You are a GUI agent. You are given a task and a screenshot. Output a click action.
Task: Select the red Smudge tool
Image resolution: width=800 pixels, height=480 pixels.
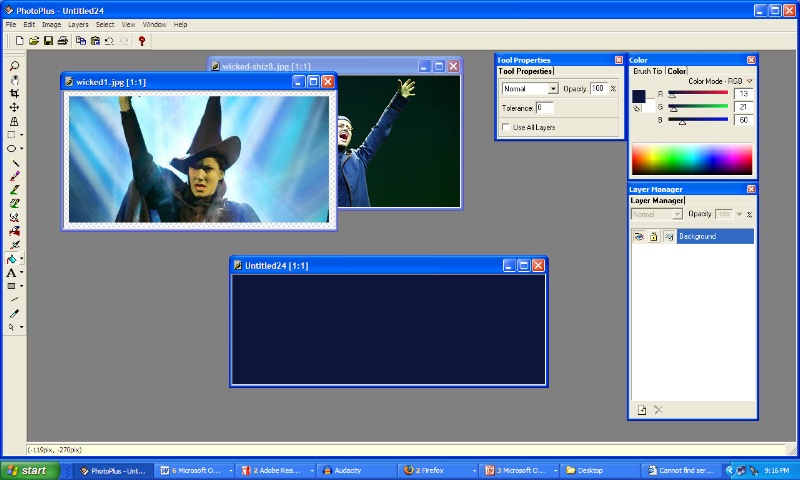coord(14,231)
